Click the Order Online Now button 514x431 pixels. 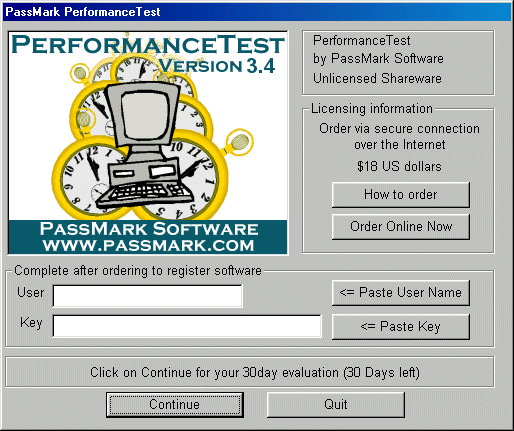pyautogui.click(x=401, y=227)
